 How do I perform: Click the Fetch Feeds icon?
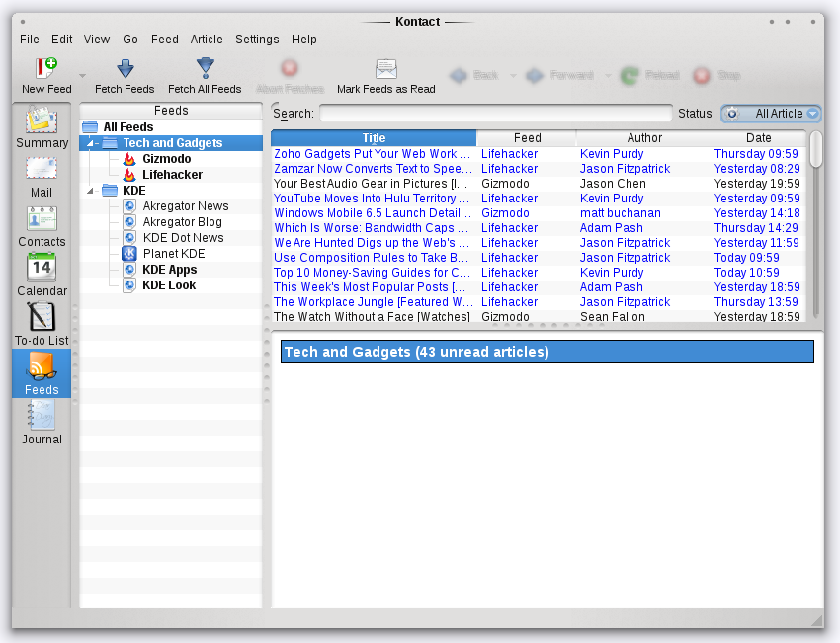pos(125,69)
